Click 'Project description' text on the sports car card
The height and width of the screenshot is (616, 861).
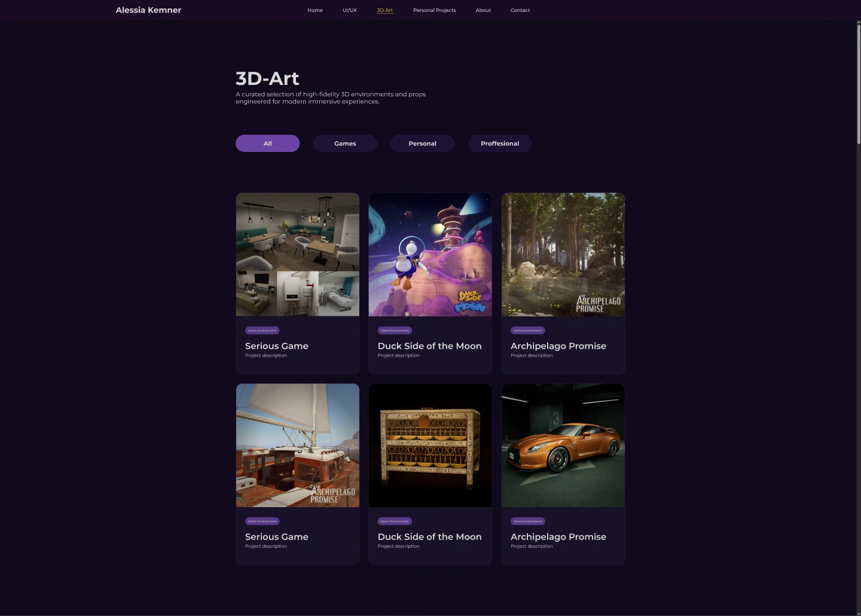(x=532, y=546)
